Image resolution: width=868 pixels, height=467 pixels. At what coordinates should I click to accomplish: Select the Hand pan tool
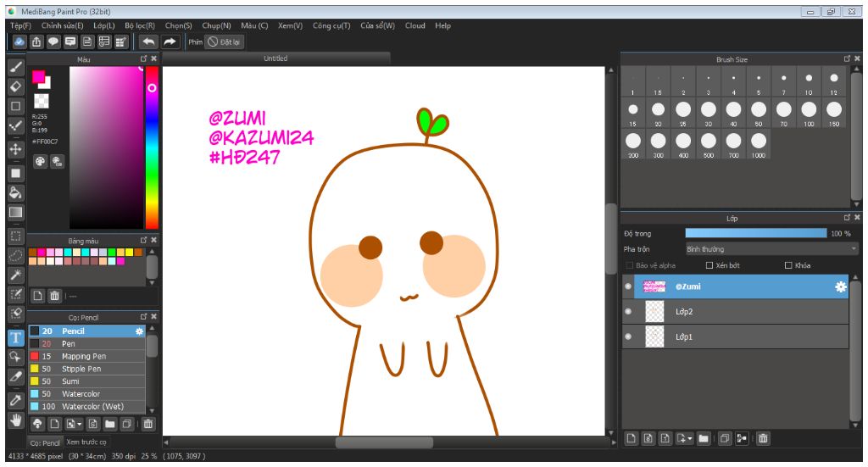16,420
